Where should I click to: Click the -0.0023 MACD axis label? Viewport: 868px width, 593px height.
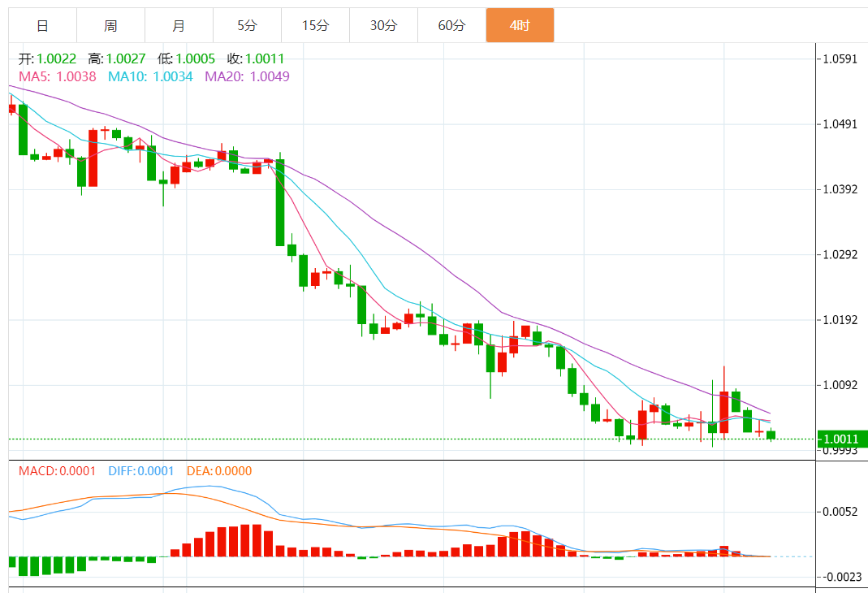(x=841, y=577)
